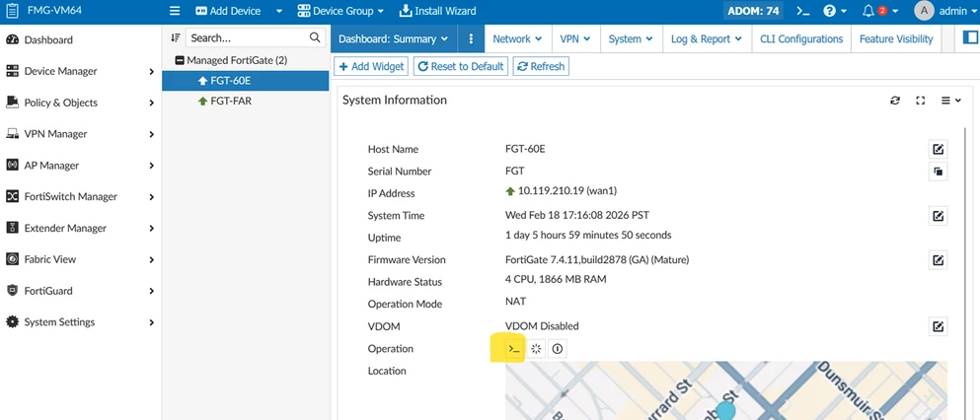This screenshot has width=980, height=420.
Task: Open the dashboard three-dot options menu
Action: 471,38
